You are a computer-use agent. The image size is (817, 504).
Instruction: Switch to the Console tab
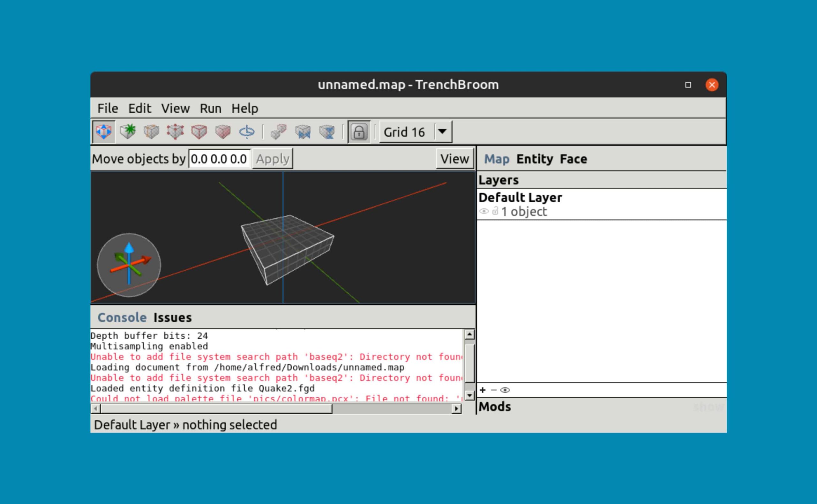[122, 317]
